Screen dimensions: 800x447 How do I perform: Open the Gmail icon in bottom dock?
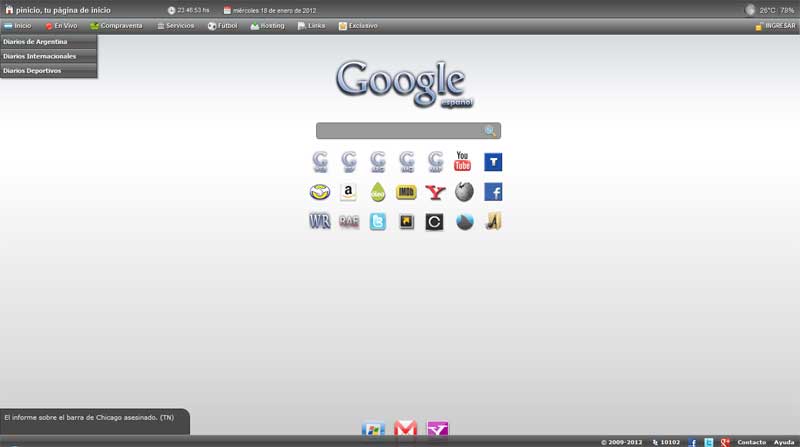pyautogui.click(x=405, y=429)
